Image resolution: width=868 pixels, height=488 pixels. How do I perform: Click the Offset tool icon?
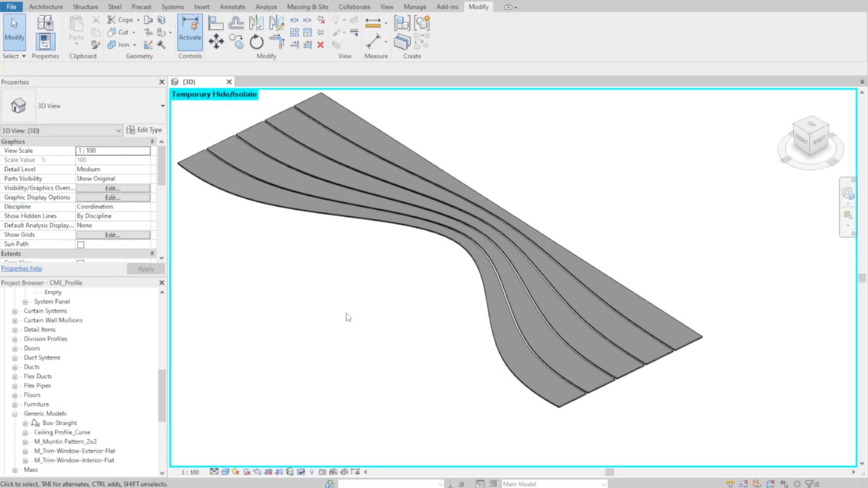[236, 23]
